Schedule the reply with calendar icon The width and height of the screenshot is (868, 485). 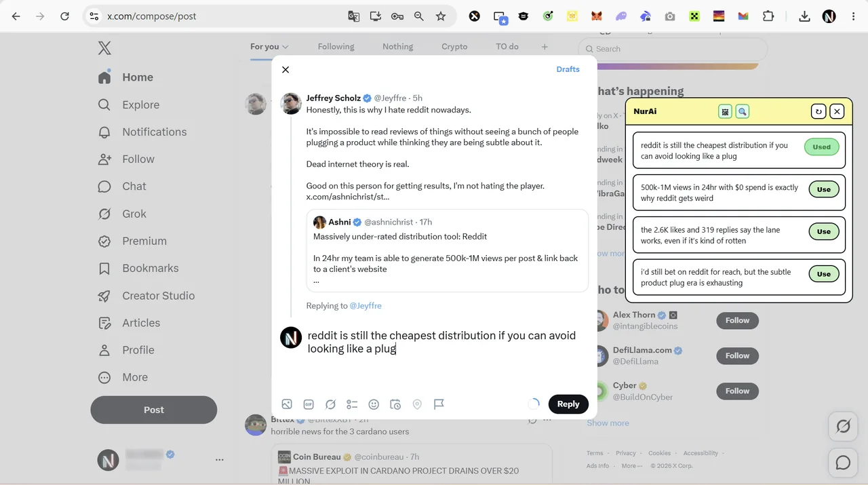pos(395,404)
